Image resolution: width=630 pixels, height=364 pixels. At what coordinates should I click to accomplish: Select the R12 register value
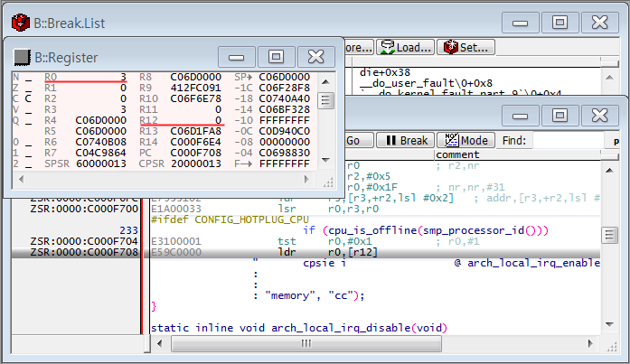[x=220, y=120]
